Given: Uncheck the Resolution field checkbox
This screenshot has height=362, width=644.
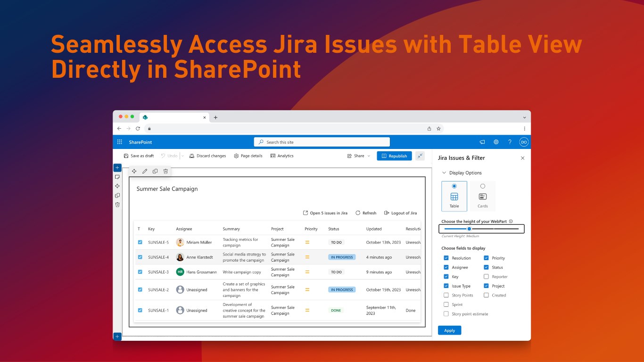Looking at the screenshot, I should pos(446,258).
